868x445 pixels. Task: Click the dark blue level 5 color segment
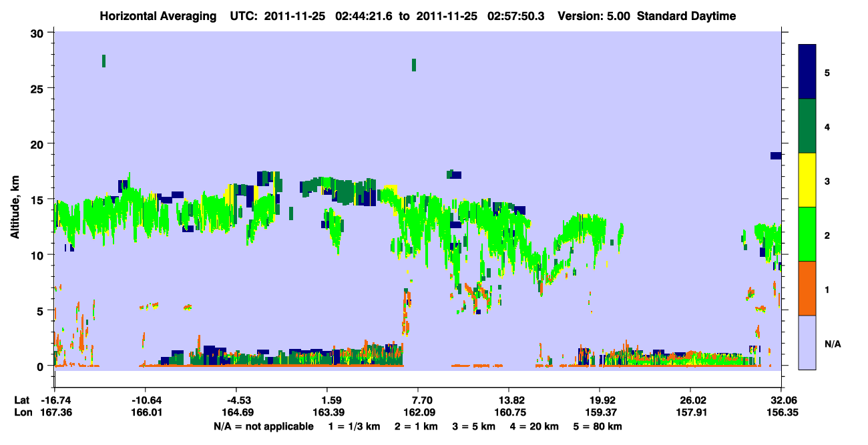[x=807, y=71]
